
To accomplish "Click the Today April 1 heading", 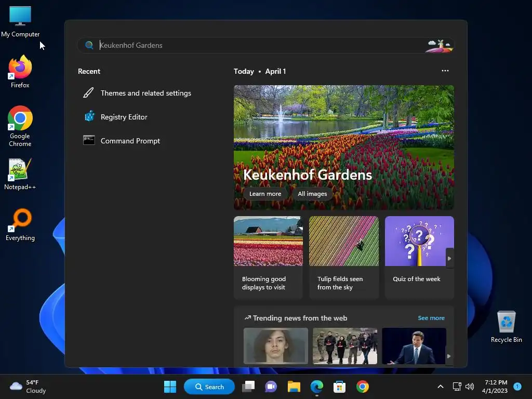I will [x=260, y=71].
